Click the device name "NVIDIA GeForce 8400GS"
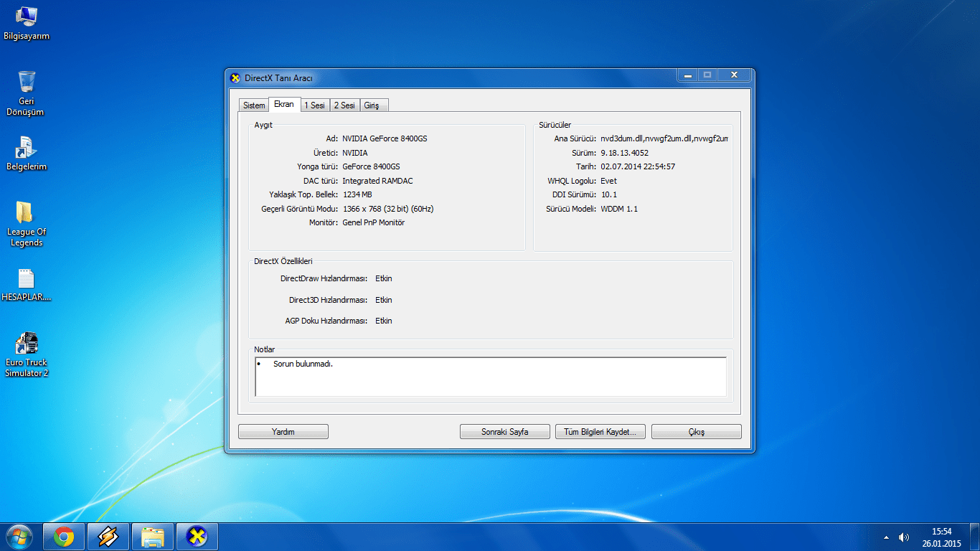 (x=385, y=138)
